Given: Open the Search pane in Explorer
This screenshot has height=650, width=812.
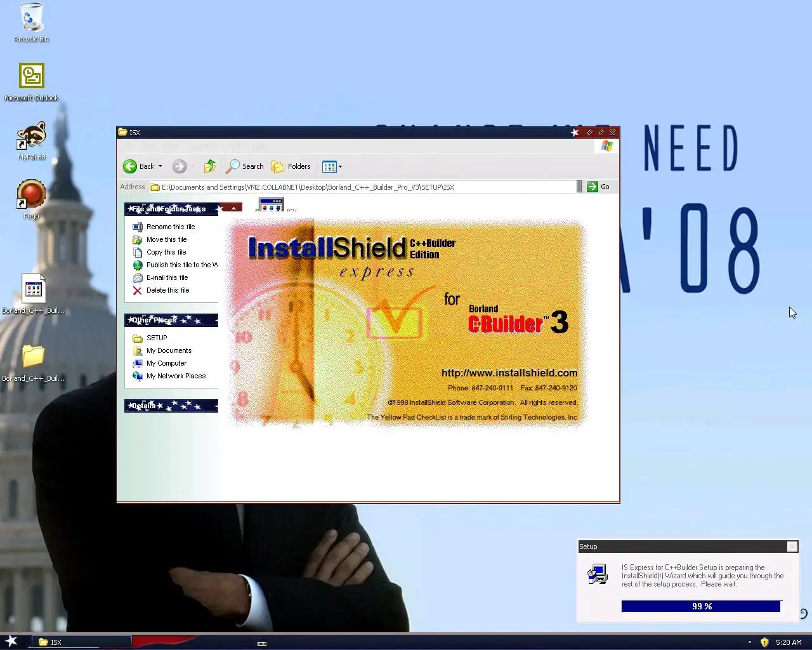Looking at the screenshot, I should (245, 166).
